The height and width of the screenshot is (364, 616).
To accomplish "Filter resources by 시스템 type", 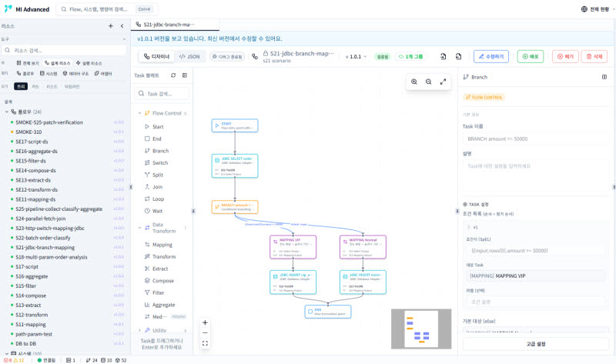I will click(49, 73).
